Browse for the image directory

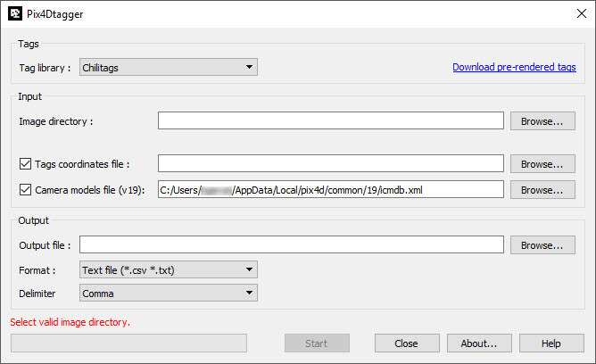coord(542,121)
